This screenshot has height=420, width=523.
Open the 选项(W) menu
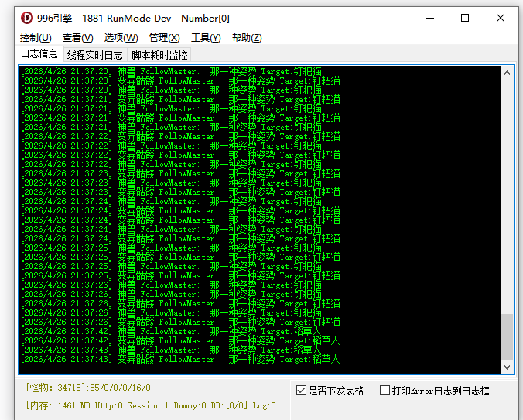pos(121,38)
